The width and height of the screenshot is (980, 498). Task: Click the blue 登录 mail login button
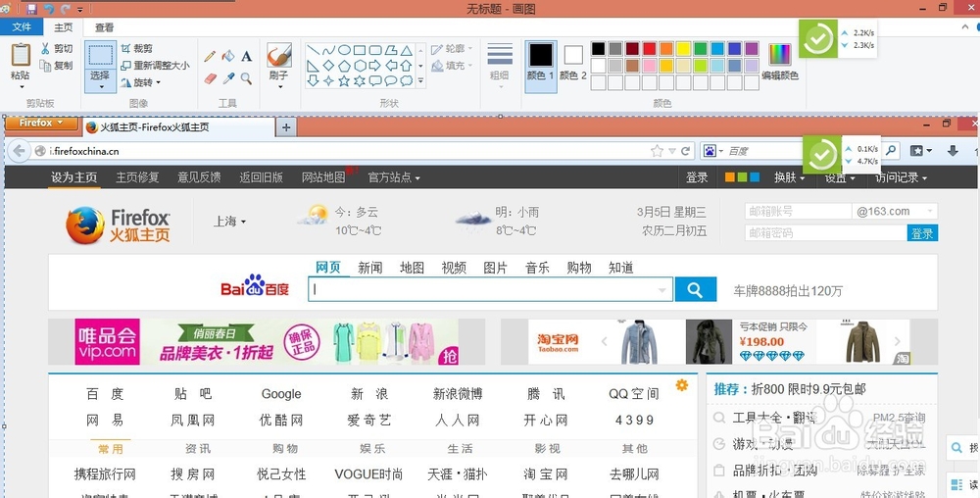tap(922, 233)
